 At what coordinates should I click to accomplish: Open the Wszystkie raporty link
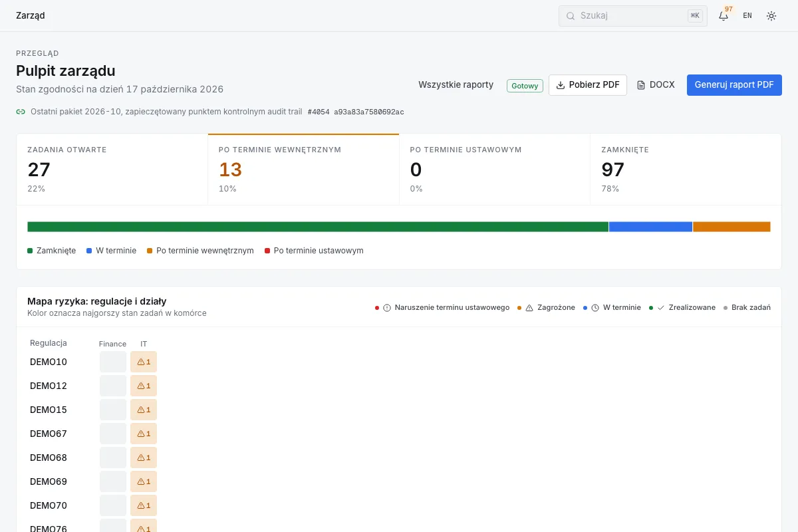pos(456,84)
